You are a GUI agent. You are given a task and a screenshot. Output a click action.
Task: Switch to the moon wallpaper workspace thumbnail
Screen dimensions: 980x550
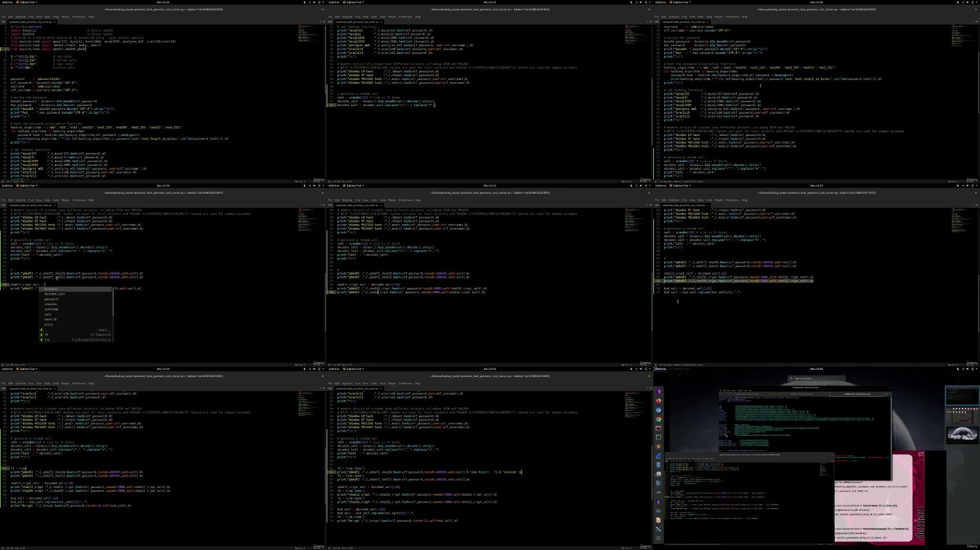point(963,435)
